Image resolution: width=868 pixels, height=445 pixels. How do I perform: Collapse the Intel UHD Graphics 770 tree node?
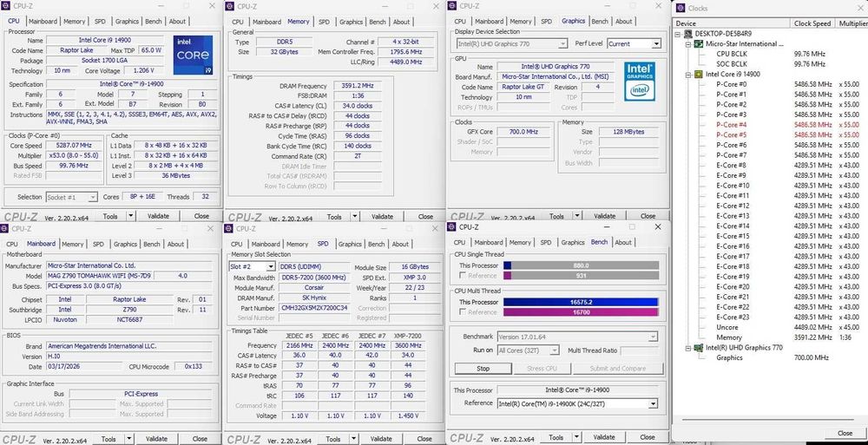(688, 348)
